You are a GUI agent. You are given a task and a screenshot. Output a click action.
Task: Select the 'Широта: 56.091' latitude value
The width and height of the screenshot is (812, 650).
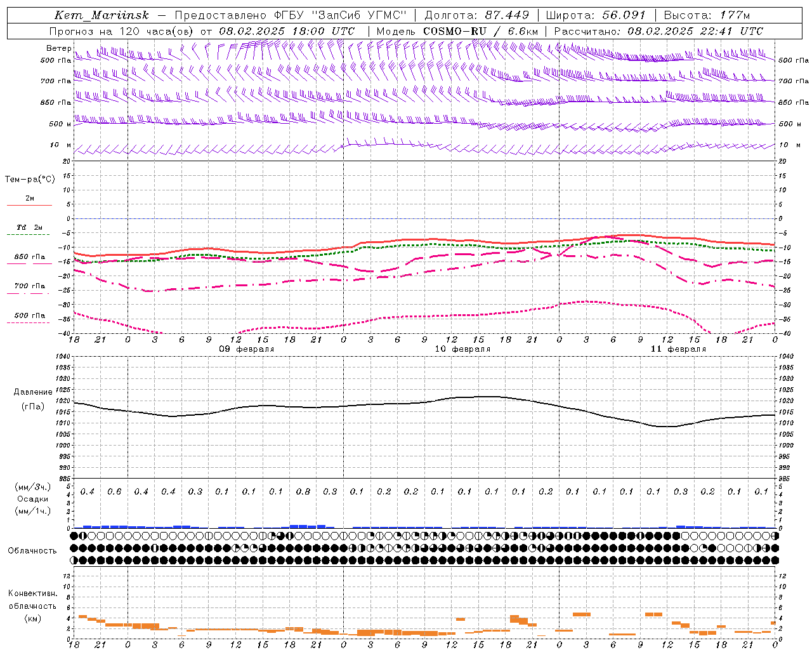coord(596,15)
